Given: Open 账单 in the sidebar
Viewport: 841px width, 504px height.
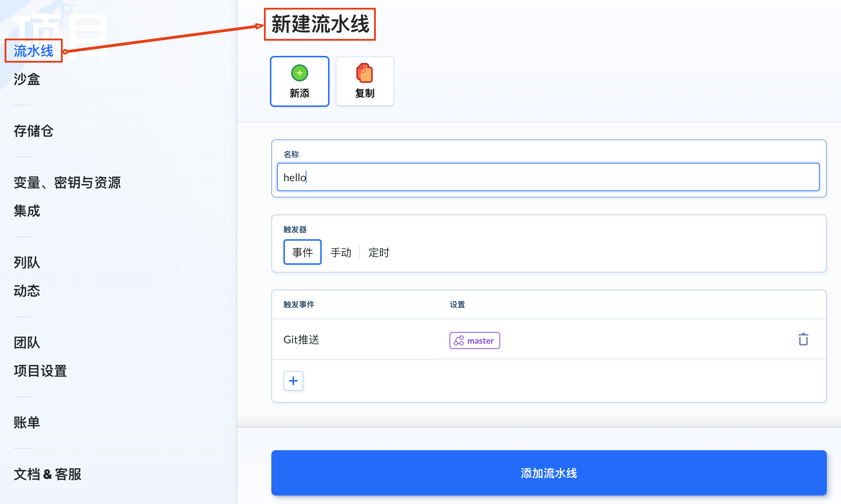Looking at the screenshot, I should tap(27, 423).
